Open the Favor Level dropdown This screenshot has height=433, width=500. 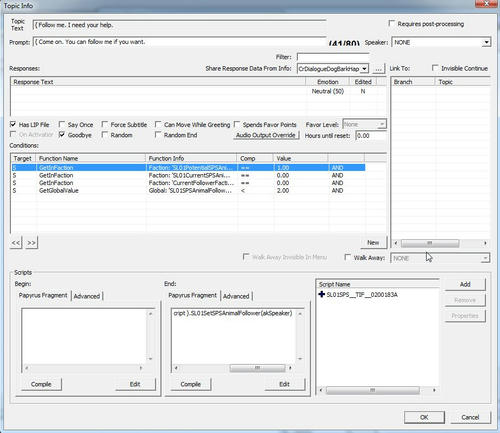click(382, 124)
